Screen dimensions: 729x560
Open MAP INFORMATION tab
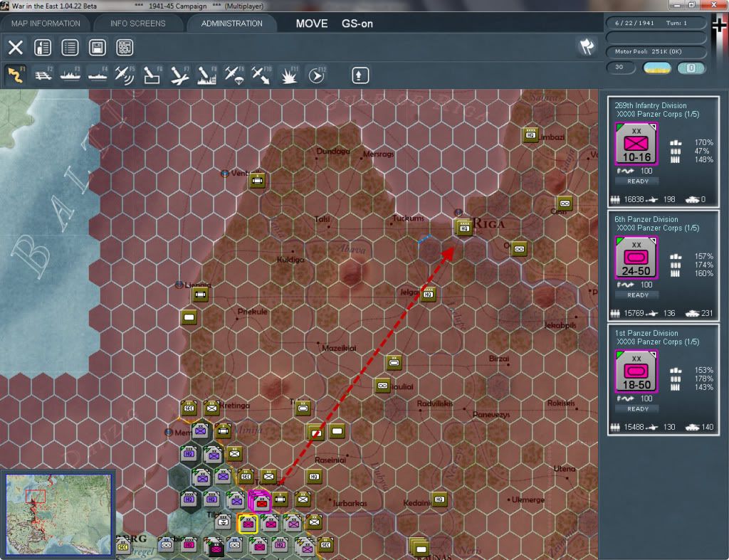point(46,23)
